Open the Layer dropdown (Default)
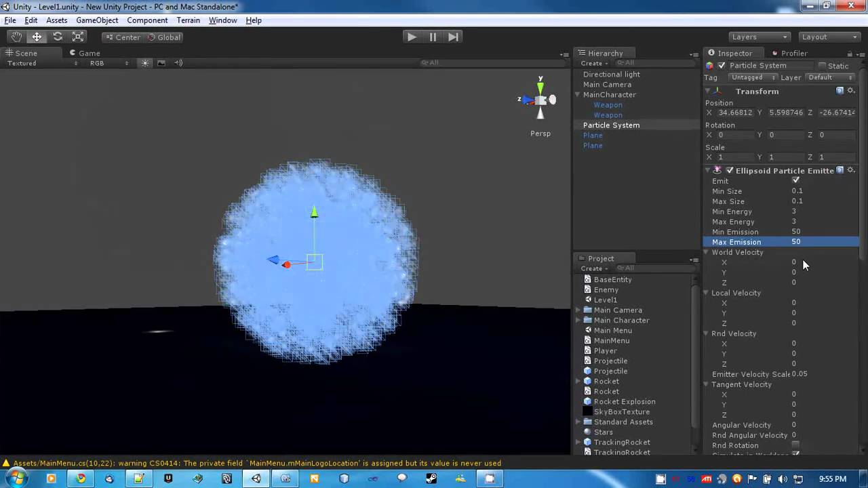 [x=831, y=77]
